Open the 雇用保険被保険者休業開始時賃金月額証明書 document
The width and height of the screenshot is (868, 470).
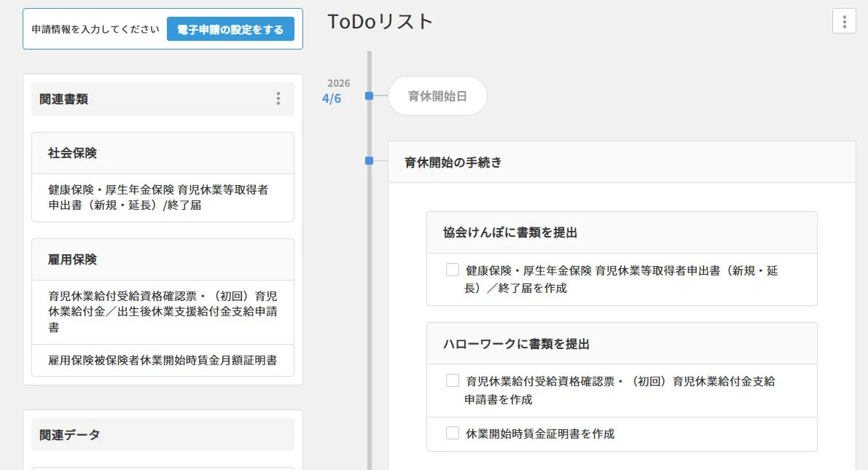(162, 360)
